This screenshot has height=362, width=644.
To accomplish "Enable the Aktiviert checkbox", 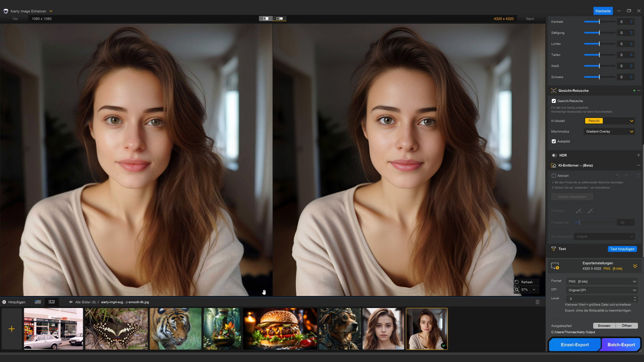I will [554, 176].
